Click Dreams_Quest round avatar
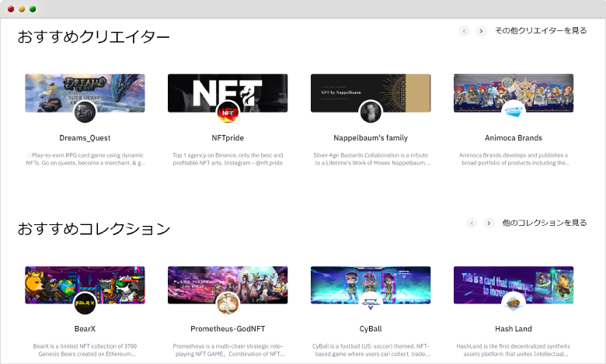The height and width of the screenshot is (364, 606). pos(85,113)
